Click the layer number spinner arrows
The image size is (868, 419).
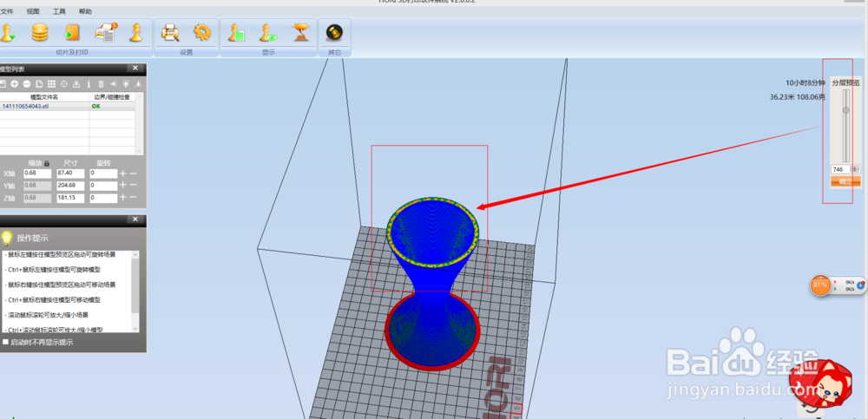855,169
